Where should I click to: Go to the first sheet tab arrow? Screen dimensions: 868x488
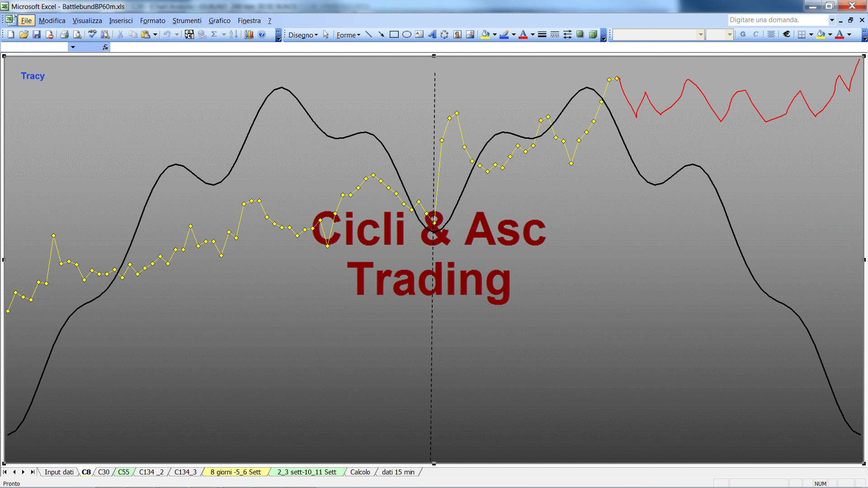click(x=5, y=472)
